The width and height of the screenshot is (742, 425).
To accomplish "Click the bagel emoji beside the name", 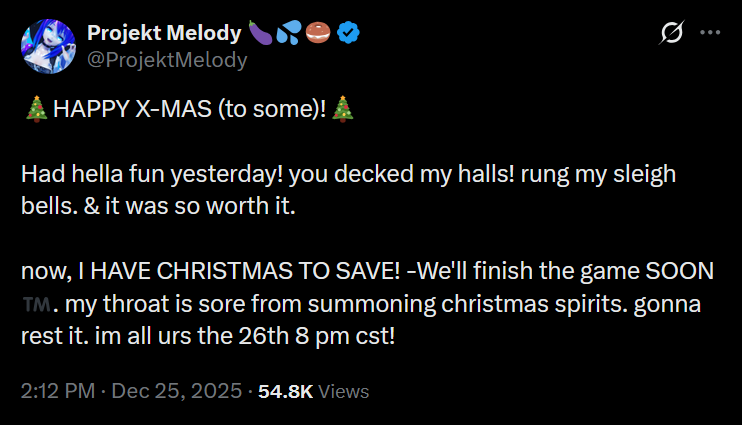I will tap(318, 33).
